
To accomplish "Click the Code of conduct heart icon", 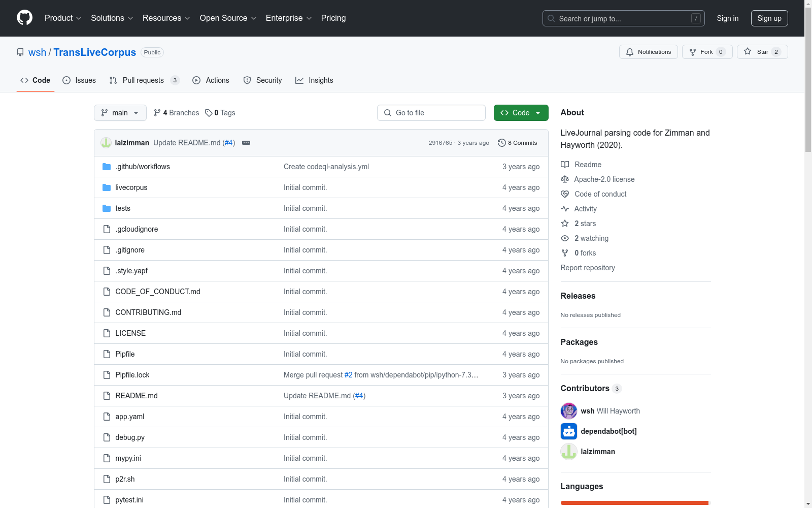I will tap(565, 194).
